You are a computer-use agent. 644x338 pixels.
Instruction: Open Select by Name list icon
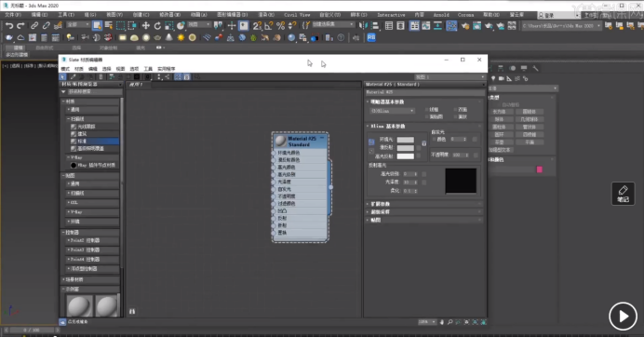[109, 25]
